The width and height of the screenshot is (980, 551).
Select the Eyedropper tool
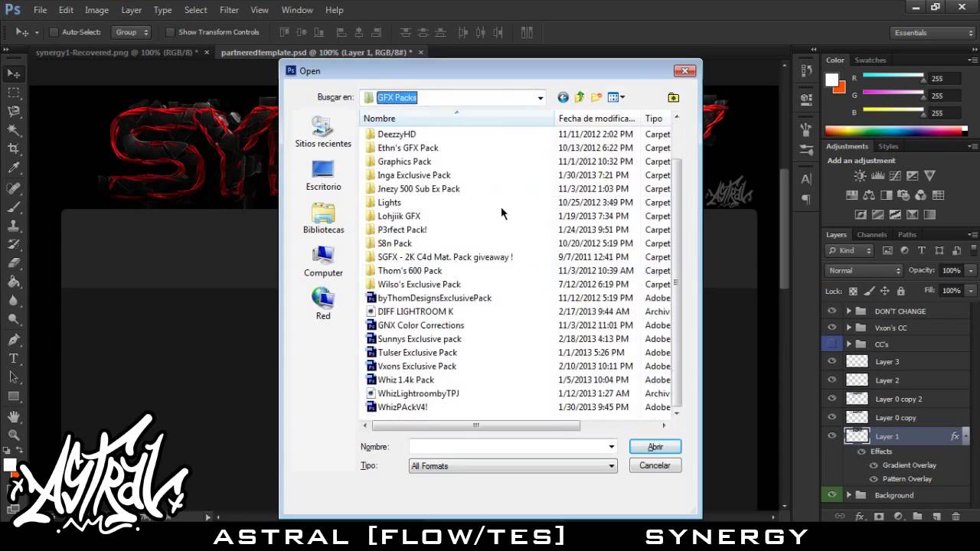14,168
